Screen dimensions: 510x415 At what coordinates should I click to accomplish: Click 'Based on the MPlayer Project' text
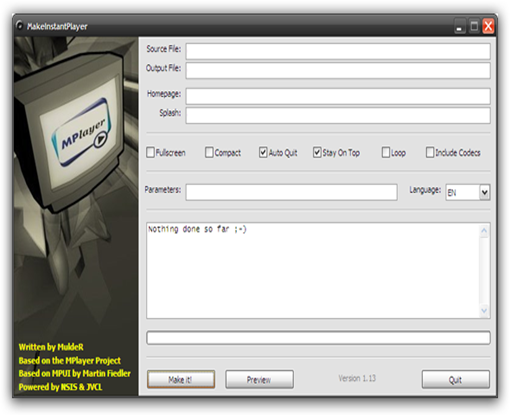(70, 360)
